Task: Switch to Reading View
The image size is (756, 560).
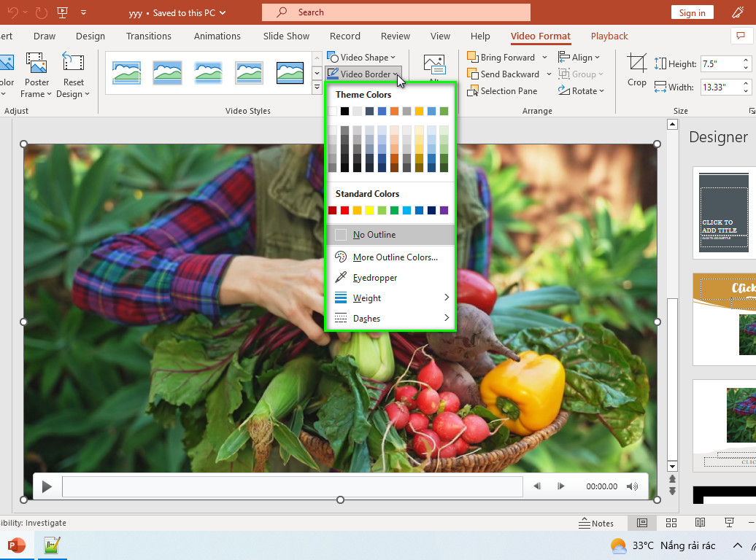Action: tap(700, 523)
